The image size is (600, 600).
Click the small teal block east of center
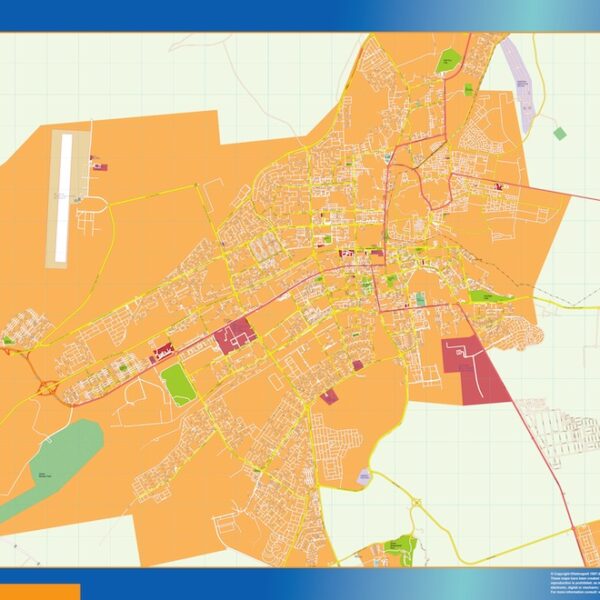click(421, 298)
